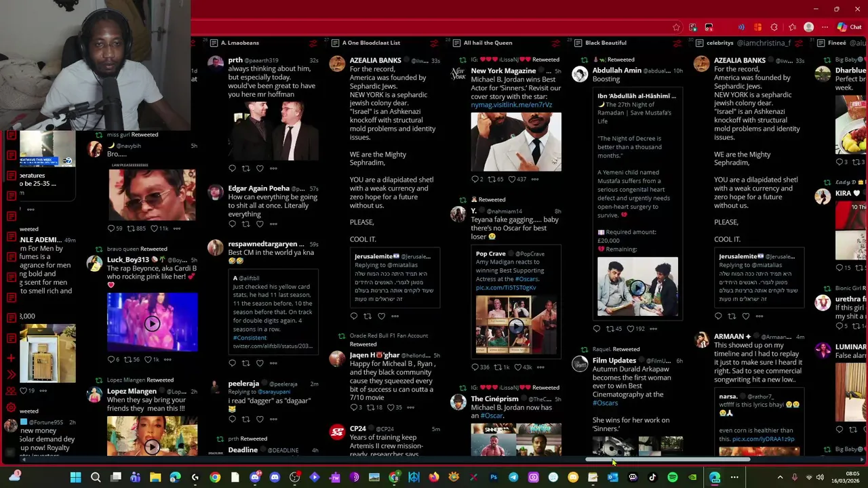Show hidden system tray icons chevron
The height and width of the screenshot is (488, 868).
(780, 477)
